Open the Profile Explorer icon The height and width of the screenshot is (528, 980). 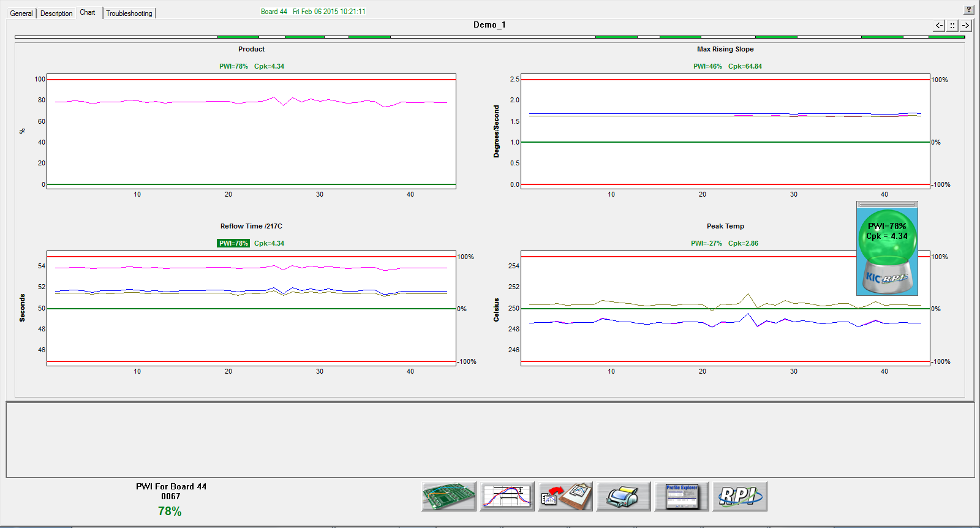coord(681,496)
